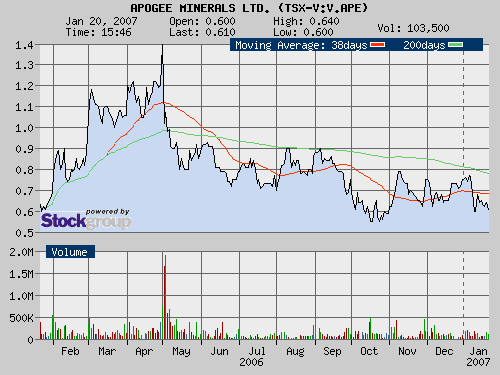Click the "2.0M" volume axis label
Viewport: 500px width, 375px height.
(21, 252)
